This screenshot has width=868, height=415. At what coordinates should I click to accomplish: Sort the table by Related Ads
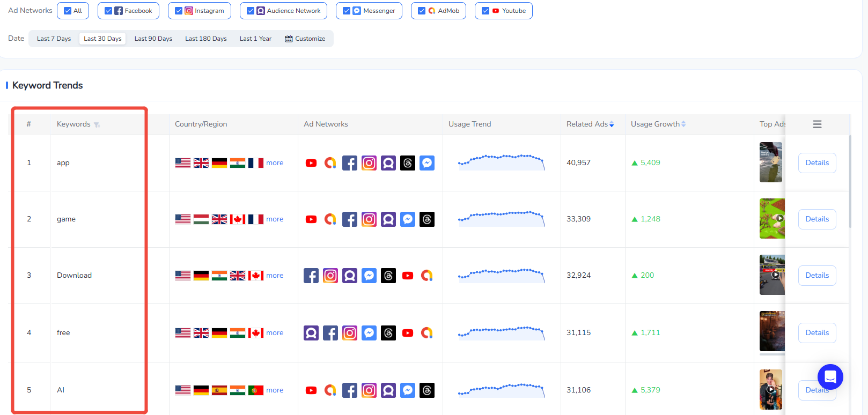tap(612, 124)
